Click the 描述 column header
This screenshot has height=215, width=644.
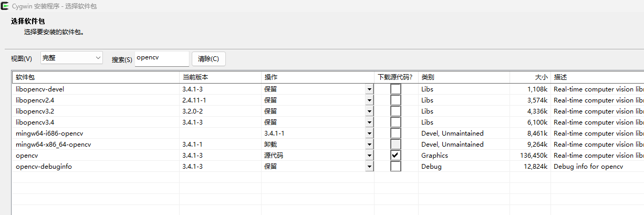[x=597, y=77]
